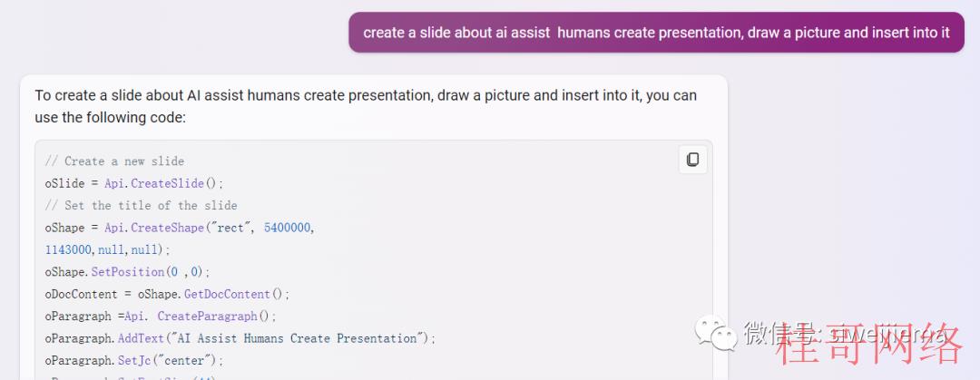Click the AddText method name

(x=141, y=339)
